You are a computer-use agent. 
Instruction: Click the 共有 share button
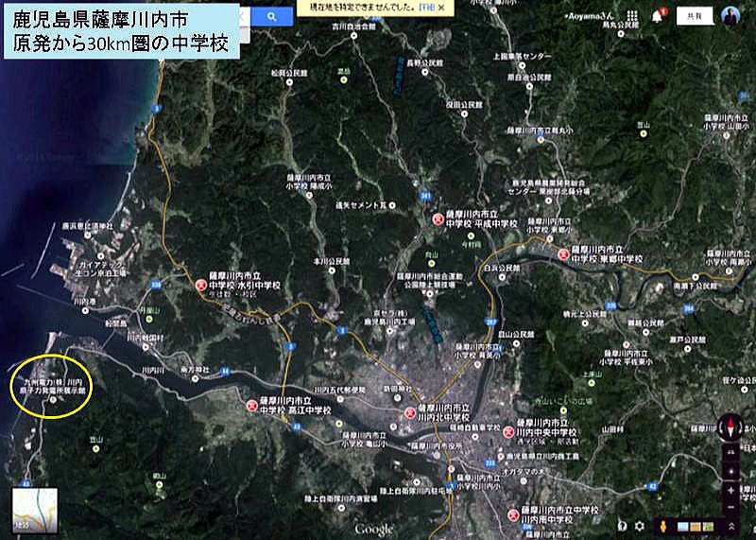point(695,17)
